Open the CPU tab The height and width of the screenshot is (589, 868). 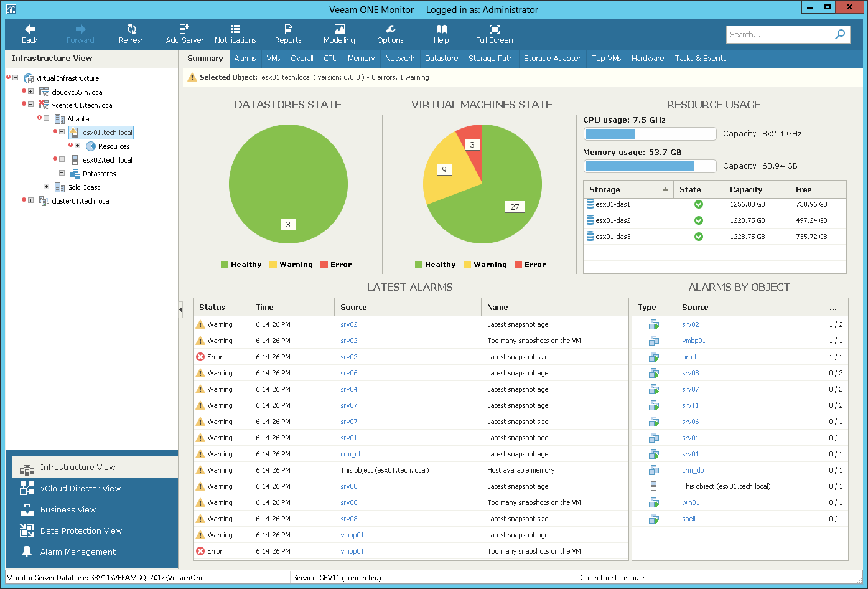coord(330,59)
